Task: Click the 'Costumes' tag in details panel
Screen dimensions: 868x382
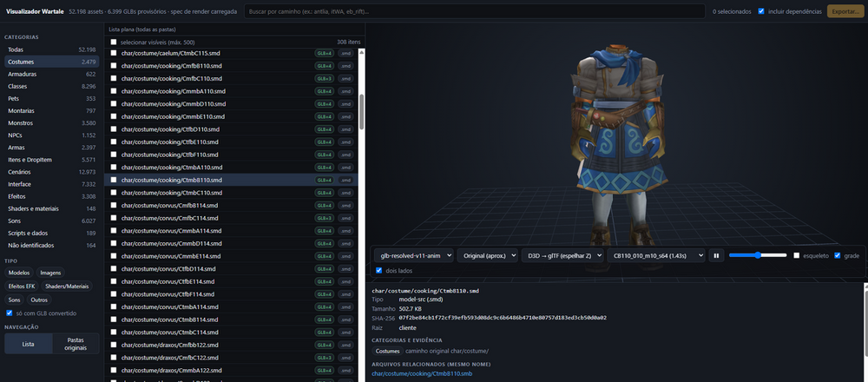Action: (x=387, y=351)
